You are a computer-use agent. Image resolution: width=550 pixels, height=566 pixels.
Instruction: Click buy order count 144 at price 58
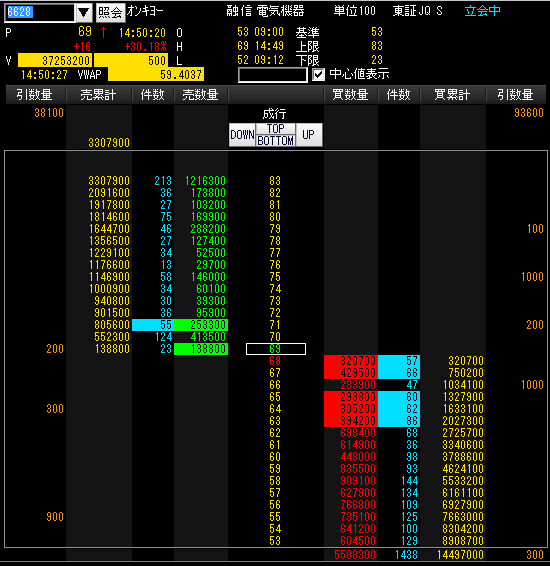coord(410,481)
